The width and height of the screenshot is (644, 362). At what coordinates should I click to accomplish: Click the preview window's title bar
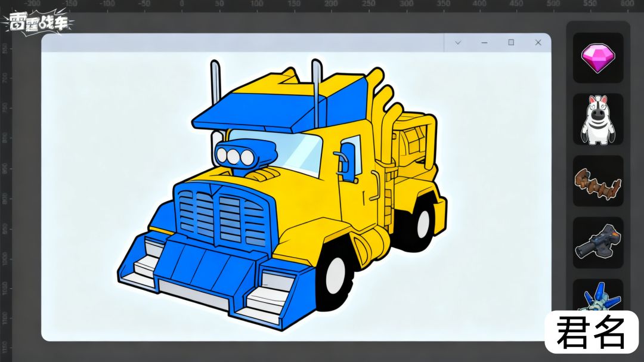click(242, 42)
